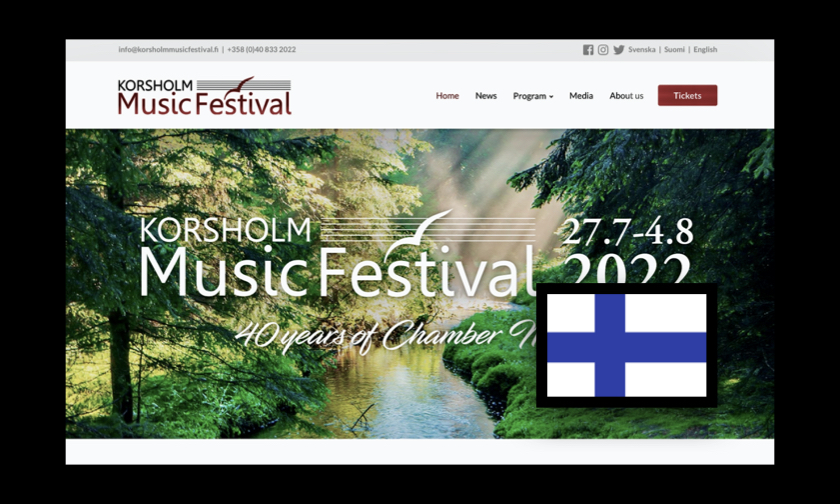The width and height of the screenshot is (840, 504).
Task: Switch language to Svenska
Action: 642,50
